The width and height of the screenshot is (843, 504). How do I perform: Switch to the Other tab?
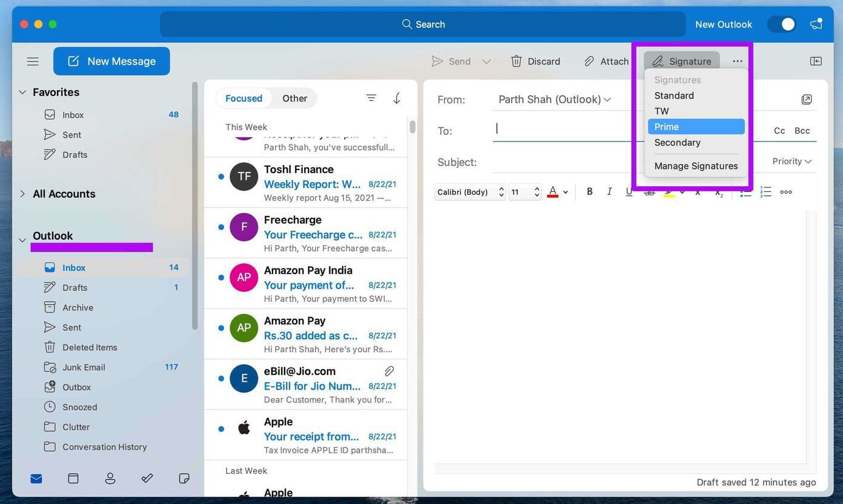pos(294,98)
